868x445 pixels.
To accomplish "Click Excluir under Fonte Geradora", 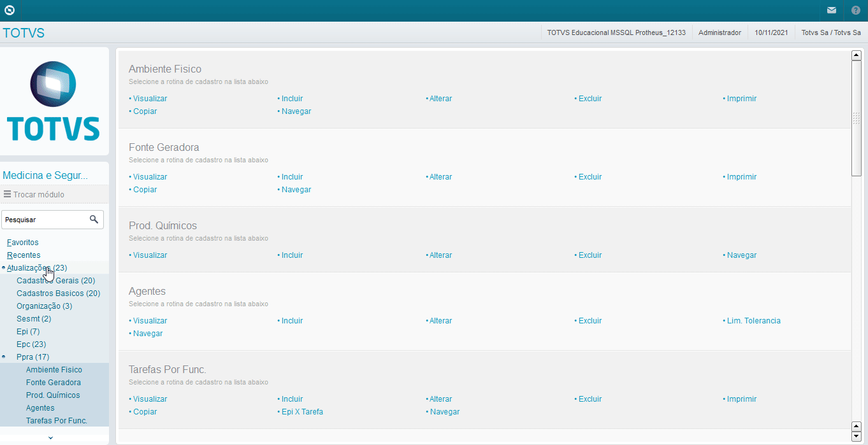I will [x=590, y=177].
